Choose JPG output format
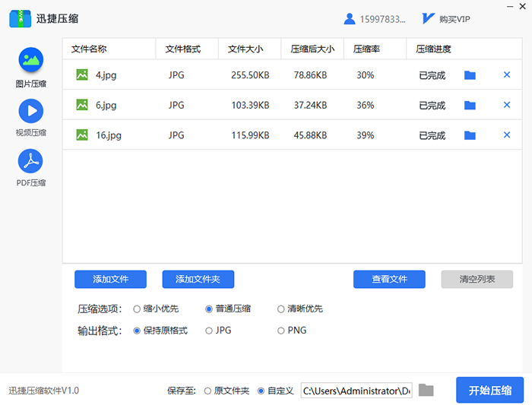This screenshot has height=405, width=532. [x=209, y=331]
